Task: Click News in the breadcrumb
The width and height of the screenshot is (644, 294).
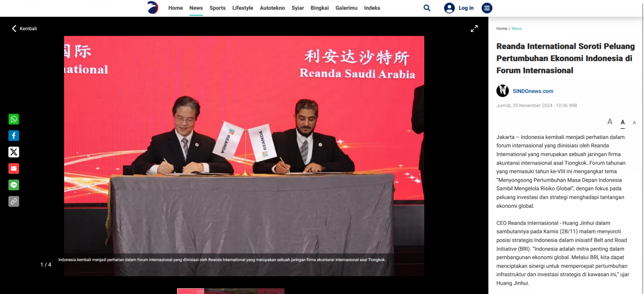Action: [516, 29]
